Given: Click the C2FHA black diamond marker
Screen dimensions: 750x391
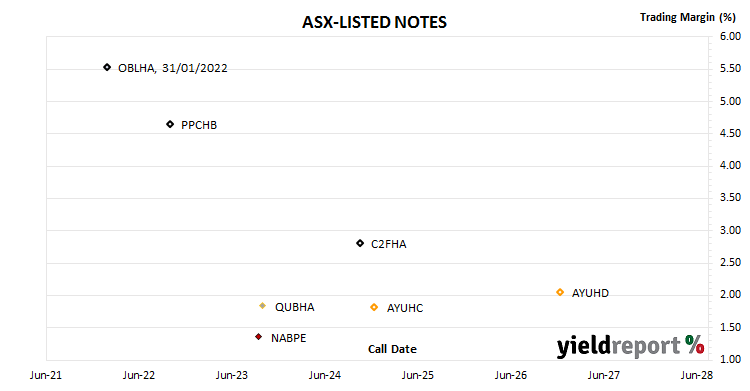Looking at the screenshot, I should click(360, 244).
